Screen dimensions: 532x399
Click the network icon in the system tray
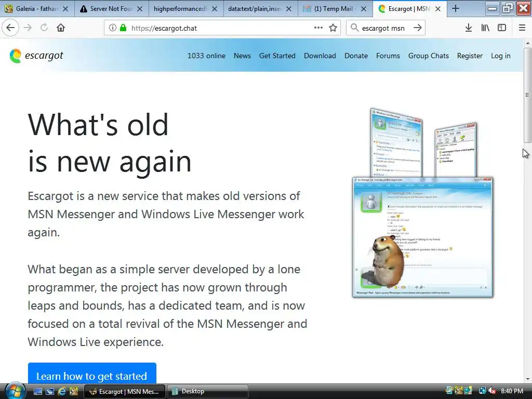[482, 391]
